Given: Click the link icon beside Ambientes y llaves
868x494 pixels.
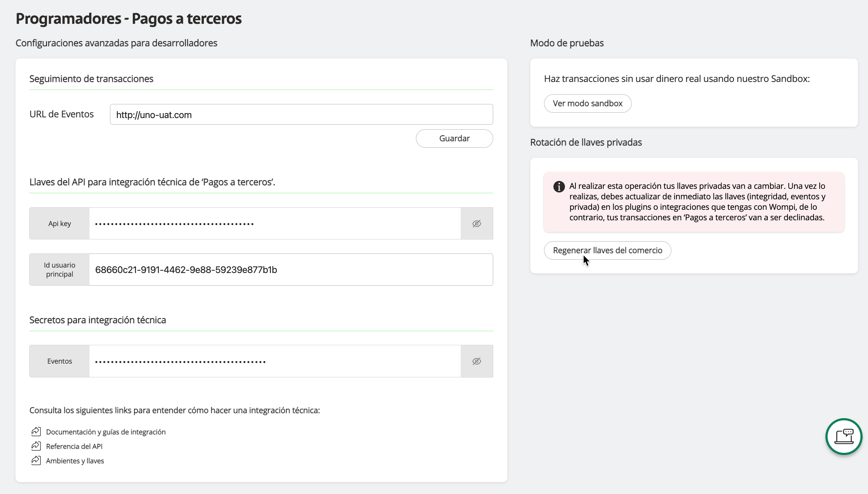Looking at the screenshot, I should tap(36, 460).
